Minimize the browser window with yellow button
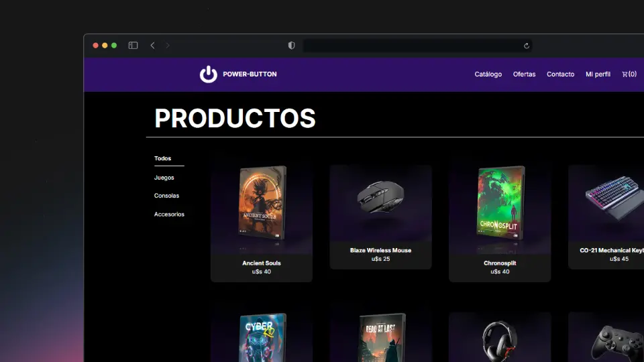Image resolution: width=644 pixels, height=362 pixels. 105,46
